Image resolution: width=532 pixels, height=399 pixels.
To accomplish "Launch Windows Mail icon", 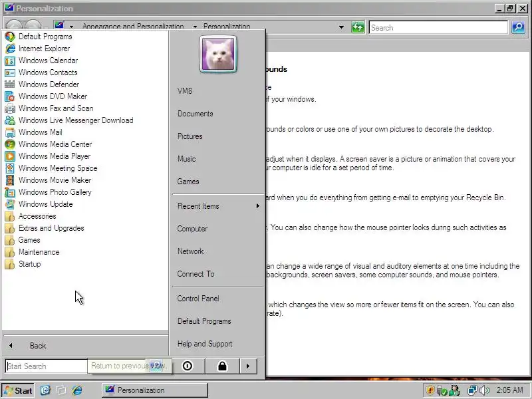I will [10, 132].
